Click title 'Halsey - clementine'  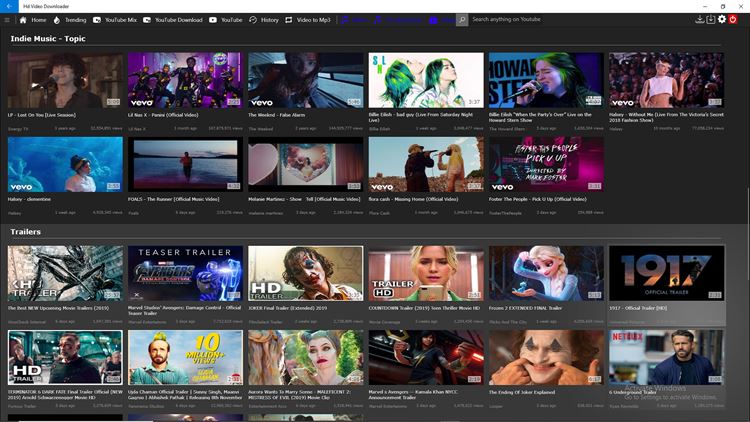pyautogui.click(x=29, y=199)
